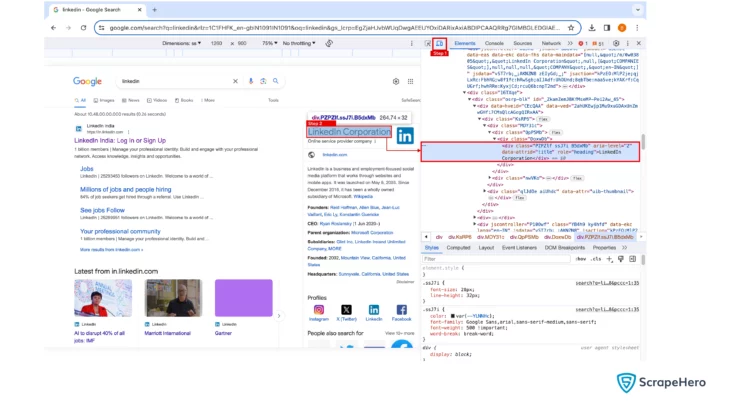Open the Computed styles tab
This screenshot has width=744, height=413.
458,248
